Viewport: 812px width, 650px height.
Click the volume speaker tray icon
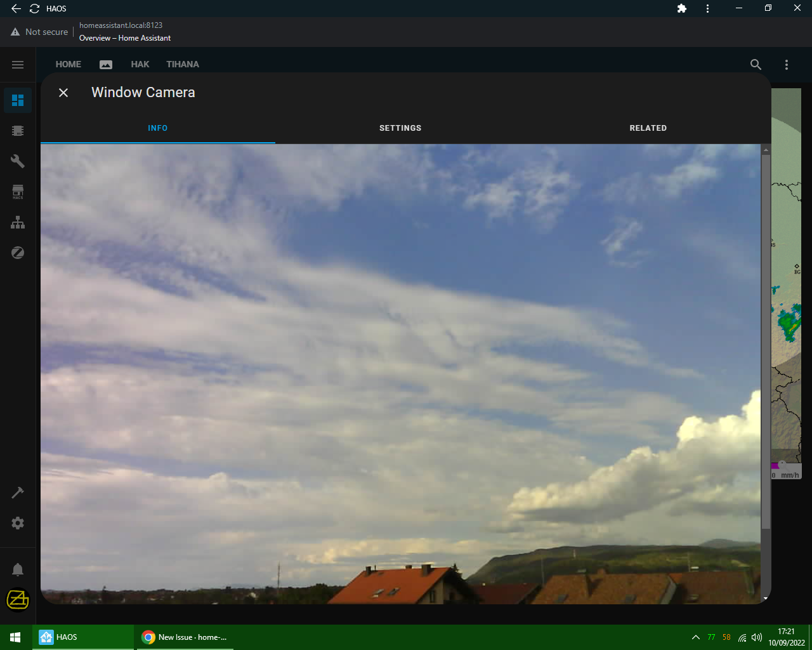pos(756,637)
